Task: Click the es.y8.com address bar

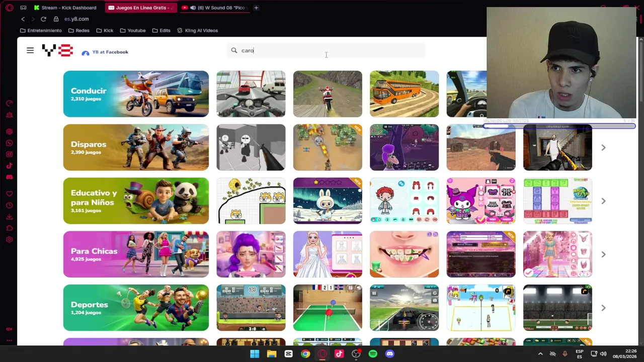Action: pyautogui.click(x=76, y=19)
